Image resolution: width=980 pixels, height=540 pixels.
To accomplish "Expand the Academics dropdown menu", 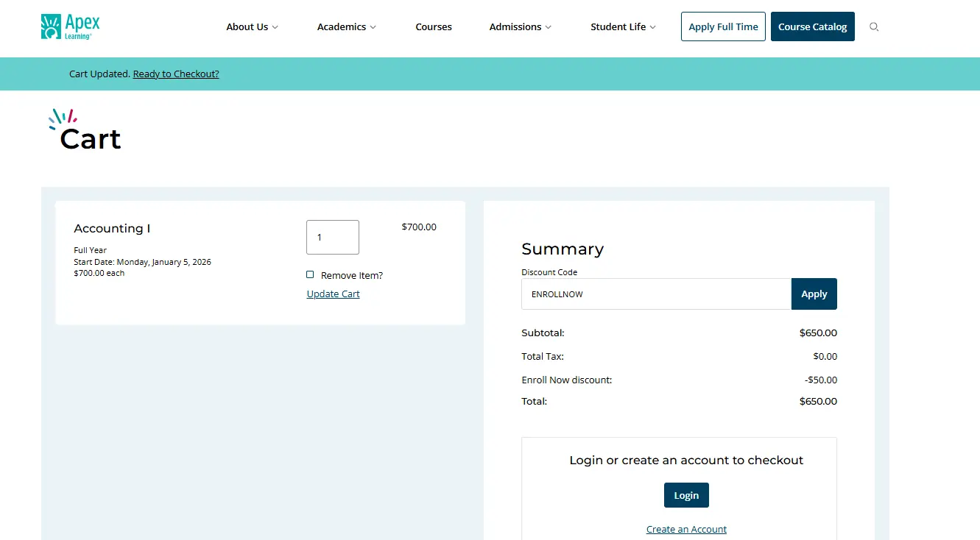I will tap(346, 27).
